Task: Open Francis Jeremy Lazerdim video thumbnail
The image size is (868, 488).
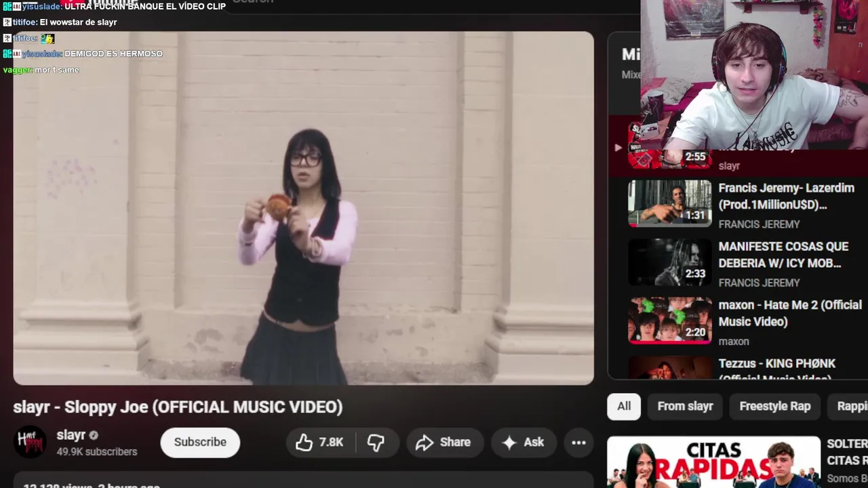Action: point(670,203)
